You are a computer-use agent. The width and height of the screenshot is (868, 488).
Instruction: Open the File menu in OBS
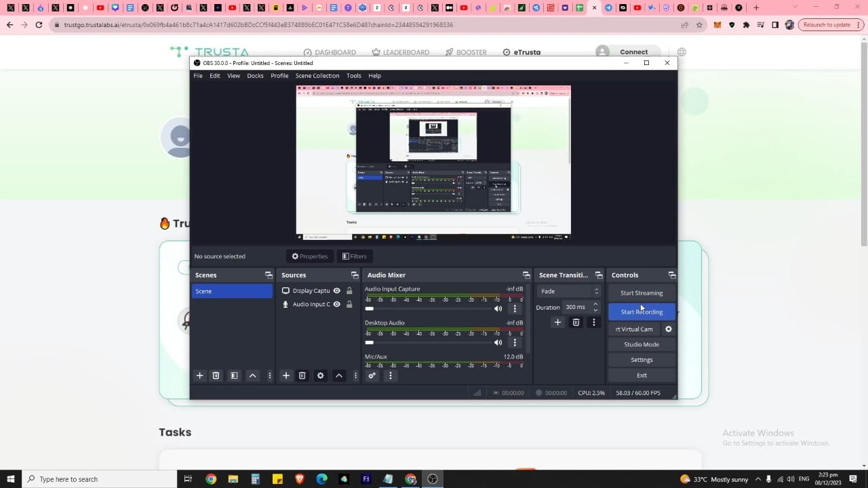point(198,76)
